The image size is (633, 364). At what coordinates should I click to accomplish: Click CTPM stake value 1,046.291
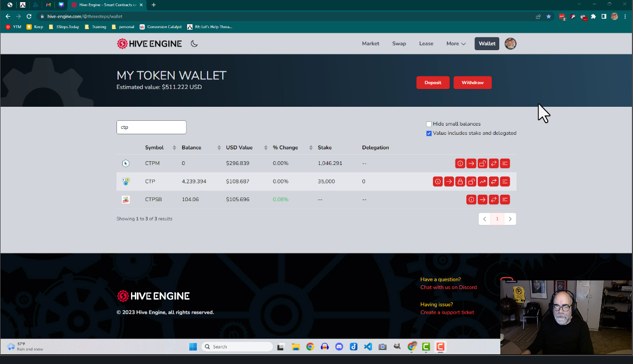coord(330,163)
